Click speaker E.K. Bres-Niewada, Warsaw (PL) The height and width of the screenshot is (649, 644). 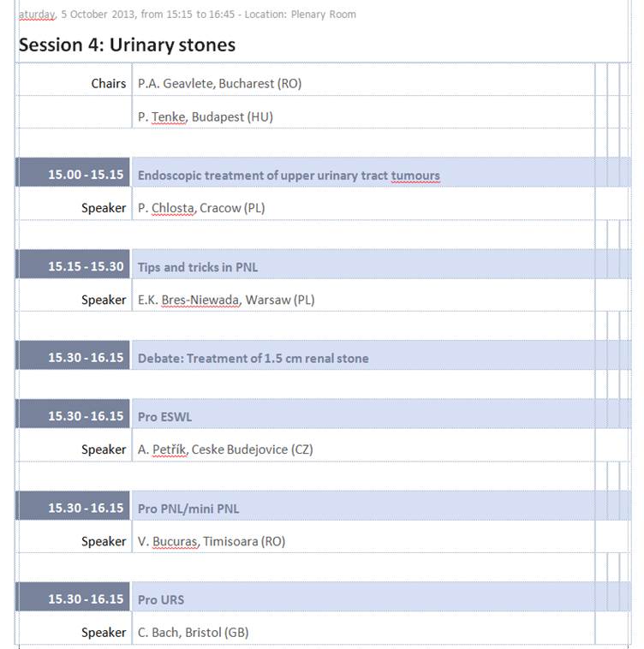coord(226,300)
